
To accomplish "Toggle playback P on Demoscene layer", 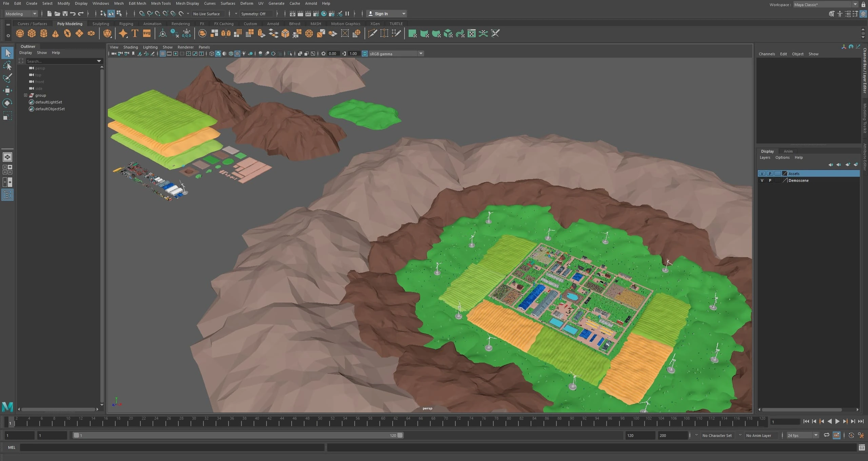I will pos(770,180).
